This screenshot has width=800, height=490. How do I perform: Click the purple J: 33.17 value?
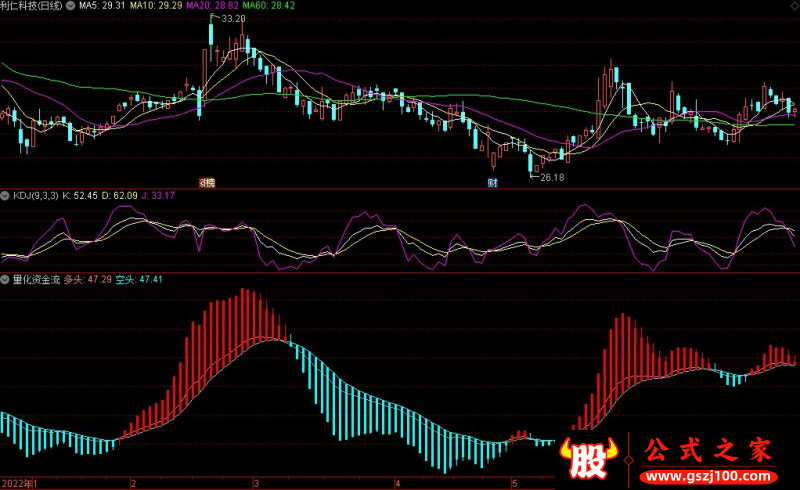point(158,195)
